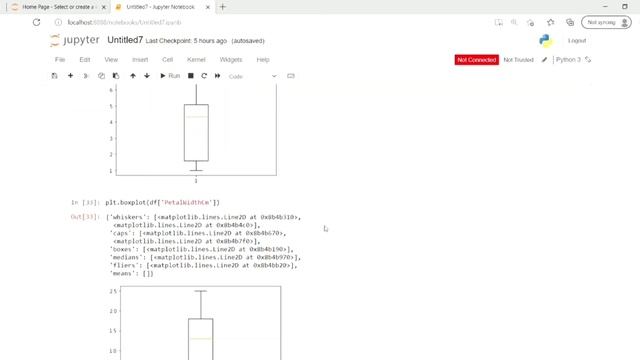Click the Python 3 kernel name
This screenshot has height=360, width=640.
tap(568, 60)
